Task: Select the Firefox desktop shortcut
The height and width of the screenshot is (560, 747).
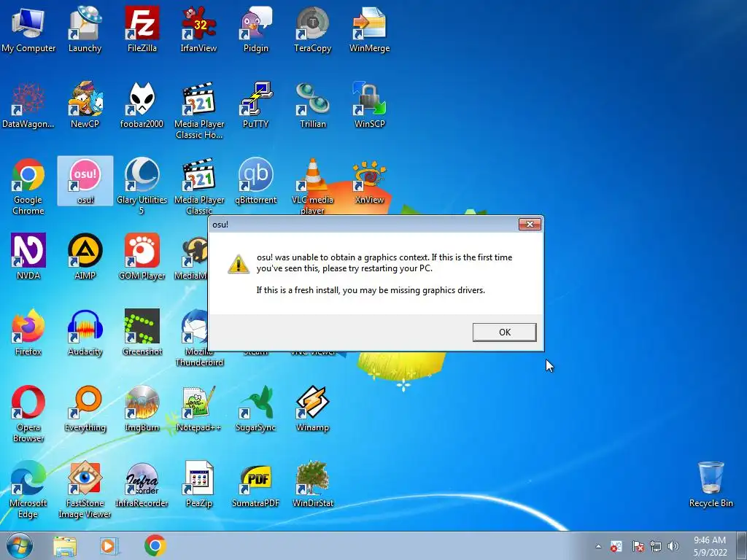Action: tap(28, 332)
